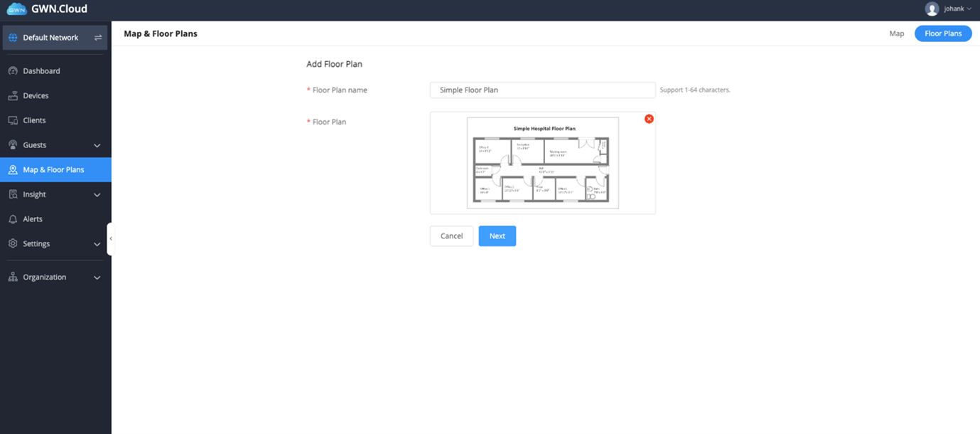This screenshot has width=980, height=434.
Task: Click the Insight sidebar icon
Action: 13,194
